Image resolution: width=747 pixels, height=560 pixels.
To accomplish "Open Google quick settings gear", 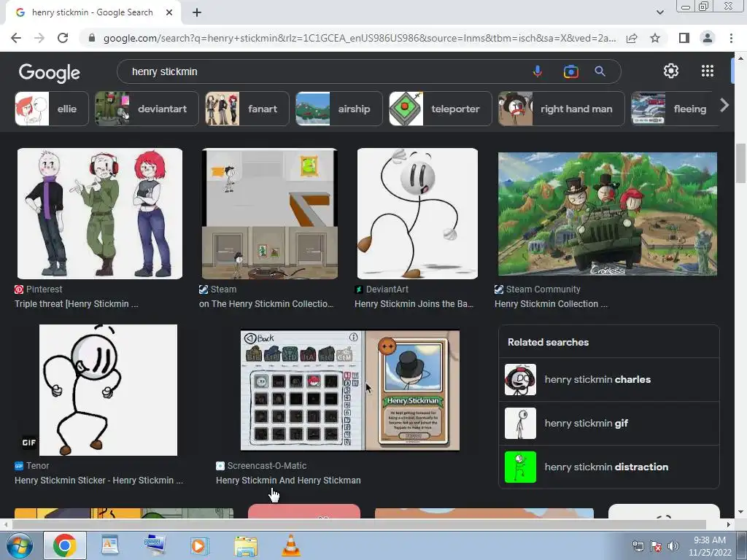I will [x=671, y=71].
